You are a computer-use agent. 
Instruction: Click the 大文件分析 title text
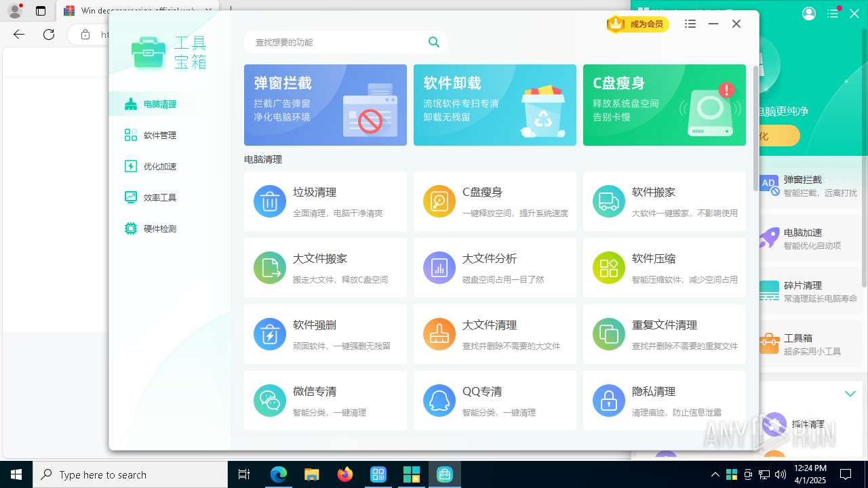pos(490,259)
